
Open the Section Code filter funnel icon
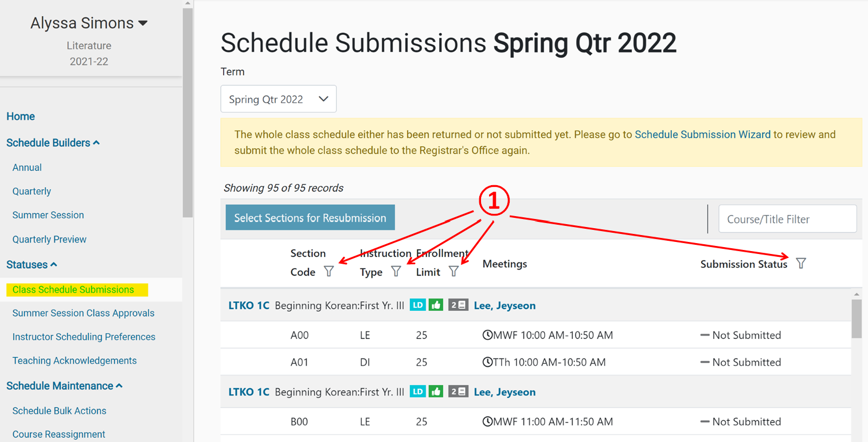click(x=329, y=271)
